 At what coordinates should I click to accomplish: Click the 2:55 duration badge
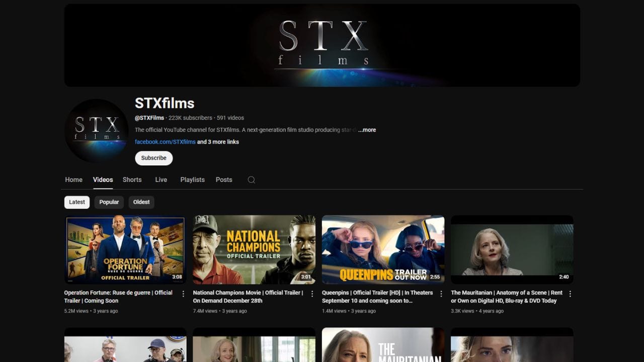(x=435, y=277)
